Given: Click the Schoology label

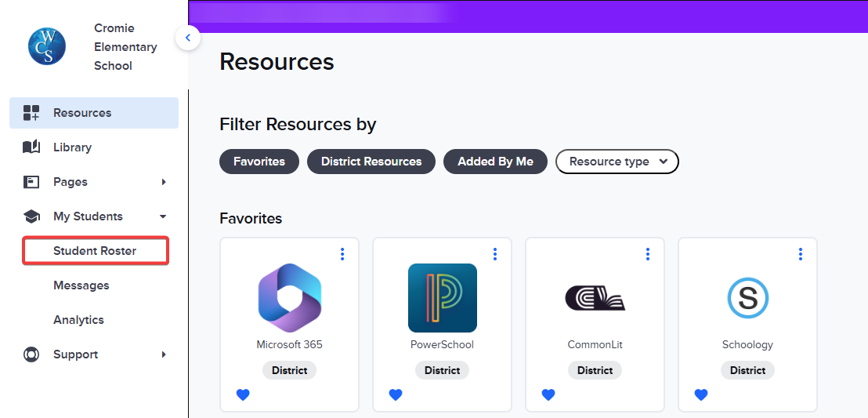Looking at the screenshot, I should point(747,344).
